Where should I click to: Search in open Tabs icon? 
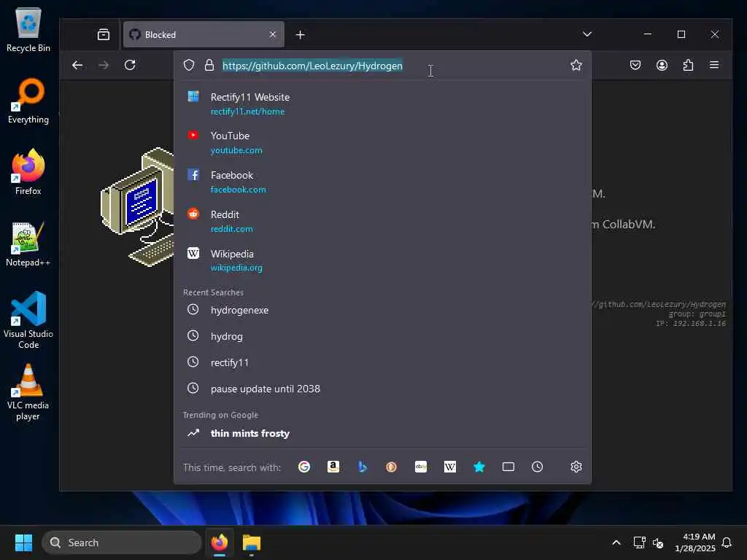(508, 467)
